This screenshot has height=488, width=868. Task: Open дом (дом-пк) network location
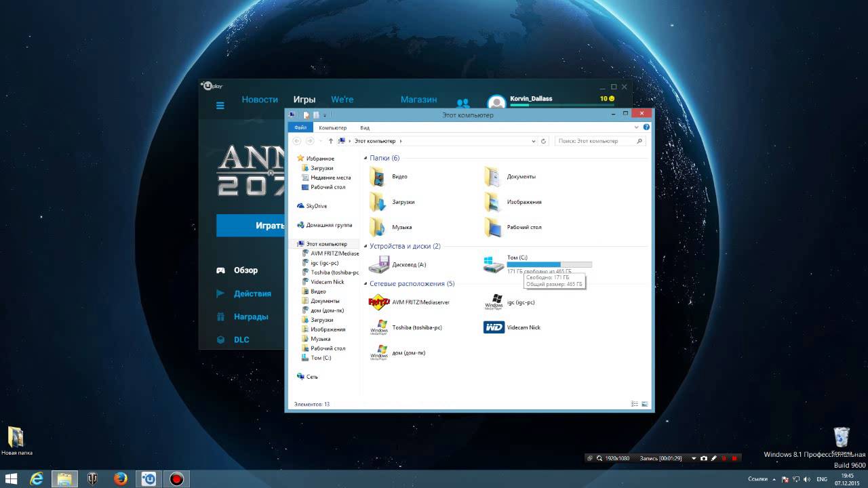coord(397,352)
